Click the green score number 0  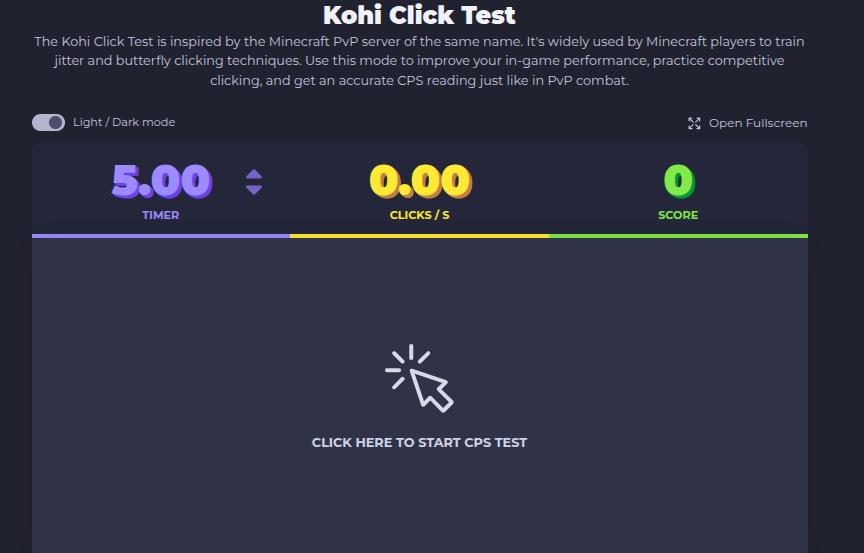point(679,181)
